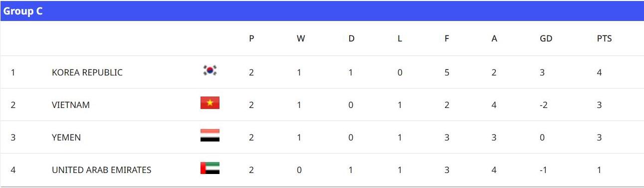
Task: Click the P column header
Action: tap(251, 38)
